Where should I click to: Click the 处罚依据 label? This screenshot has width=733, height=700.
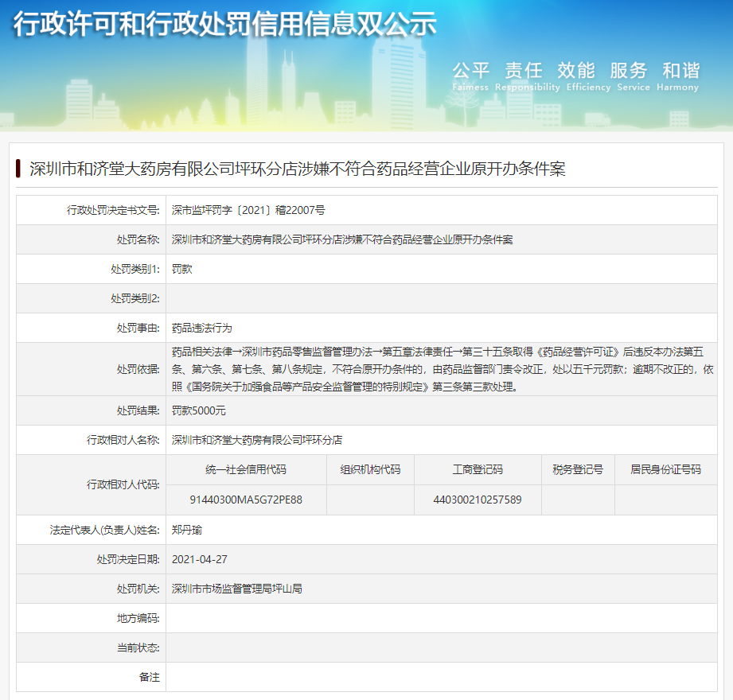pyautogui.click(x=138, y=370)
